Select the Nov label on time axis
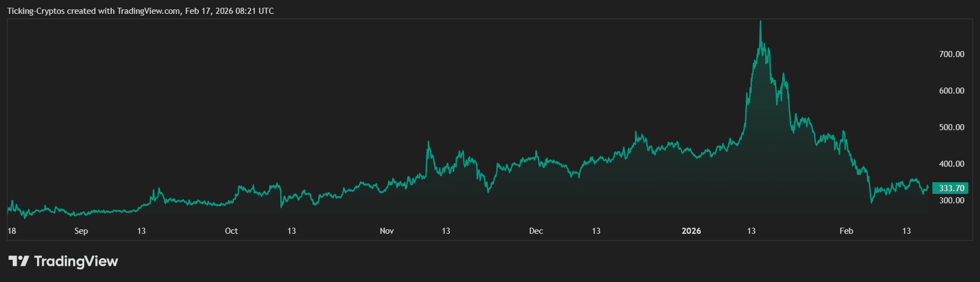The width and height of the screenshot is (980, 282). point(387,231)
